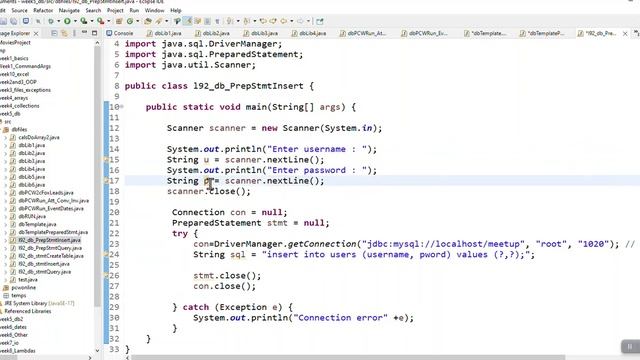Click the Last Edit Location arrow icon
The width and height of the screenshot is (640, 360).
263,21
